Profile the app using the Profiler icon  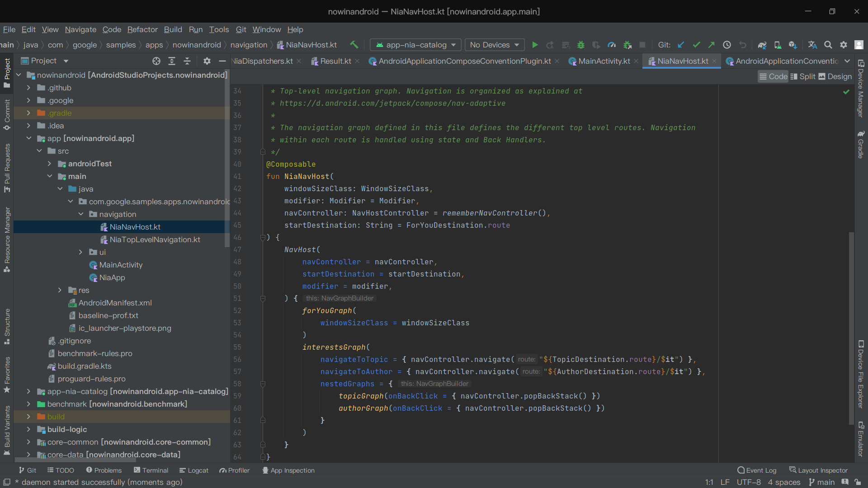tap(612, 45)
